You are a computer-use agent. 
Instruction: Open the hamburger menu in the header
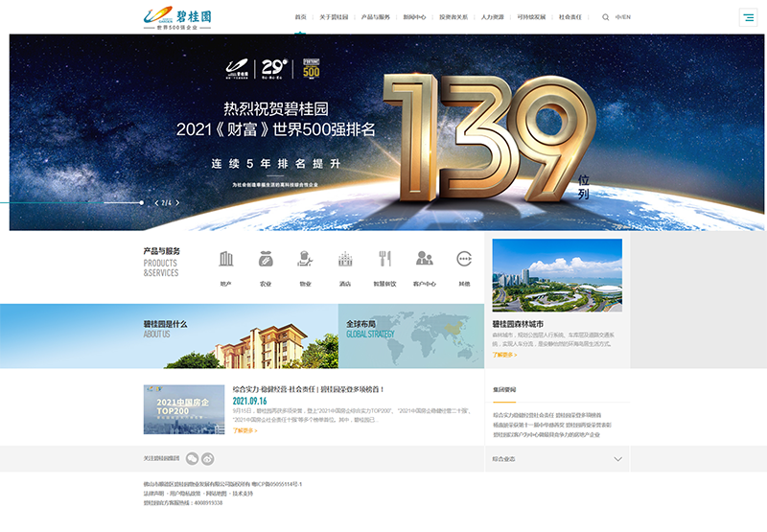pos(748,17)
